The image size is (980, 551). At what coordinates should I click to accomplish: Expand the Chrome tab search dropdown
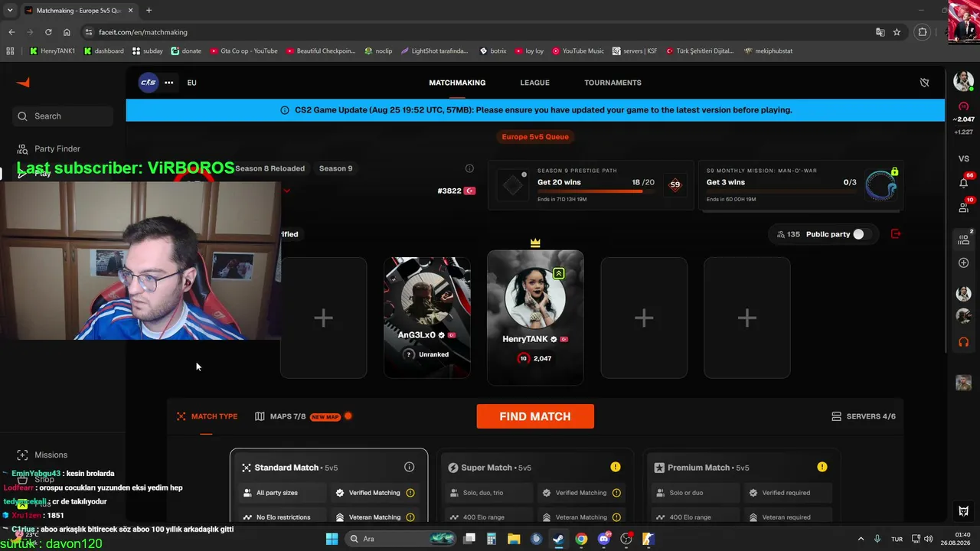pyautogui.click(x=10, y=10)
